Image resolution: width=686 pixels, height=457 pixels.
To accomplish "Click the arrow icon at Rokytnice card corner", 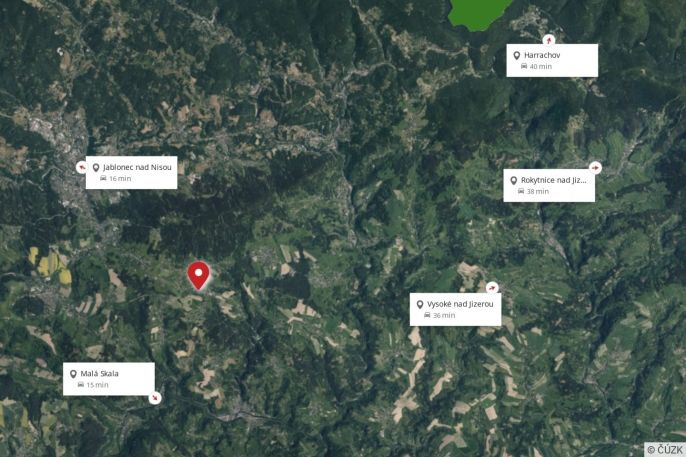I will 595,167.
